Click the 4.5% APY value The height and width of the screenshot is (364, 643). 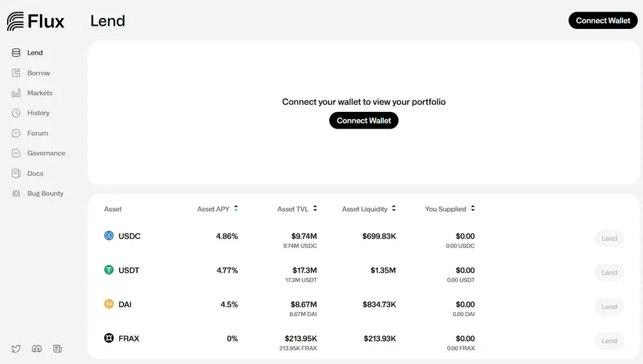[230, 304]
